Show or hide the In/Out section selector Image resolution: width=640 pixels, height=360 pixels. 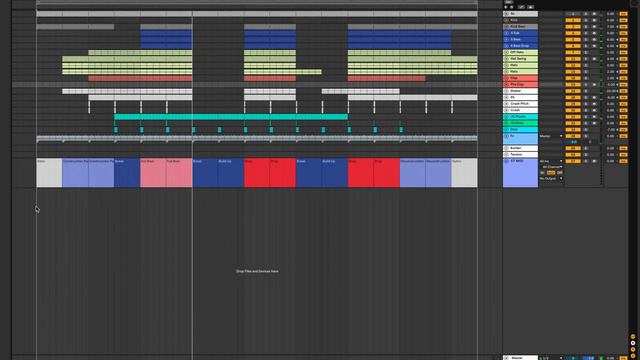tap(633, 336)
